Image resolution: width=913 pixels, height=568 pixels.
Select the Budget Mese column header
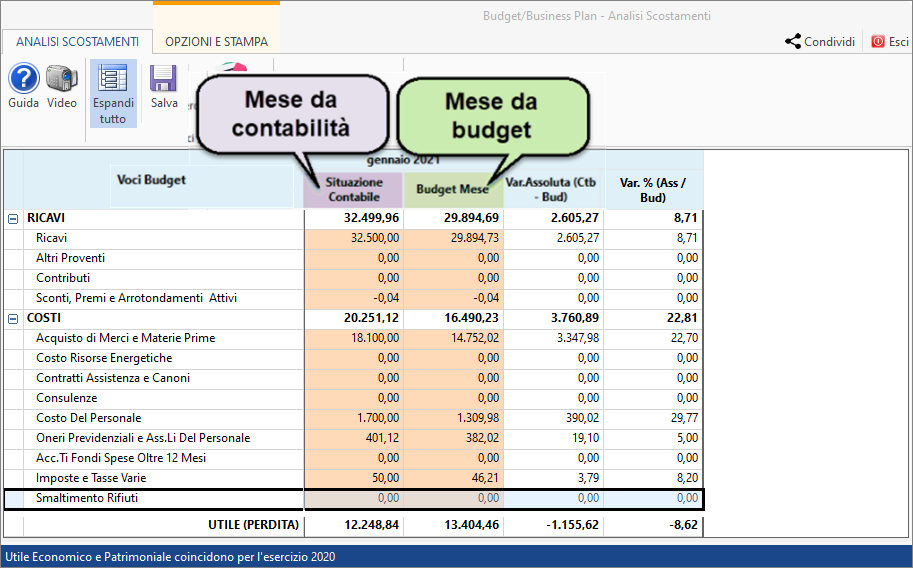[452, 189]
